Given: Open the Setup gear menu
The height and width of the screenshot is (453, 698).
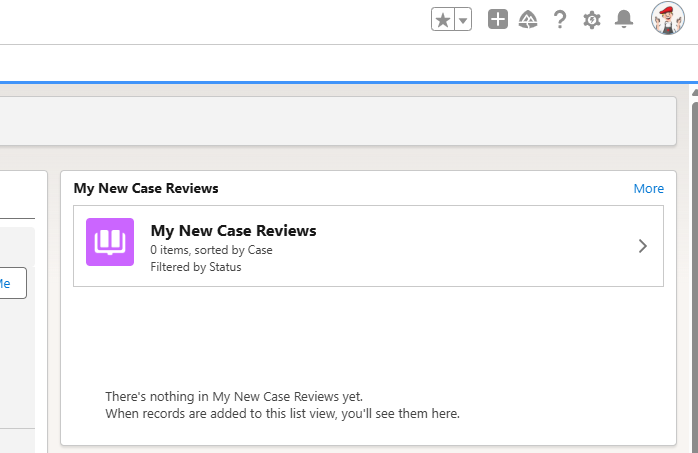Looking at the screenshot, I should click(592, 19).
